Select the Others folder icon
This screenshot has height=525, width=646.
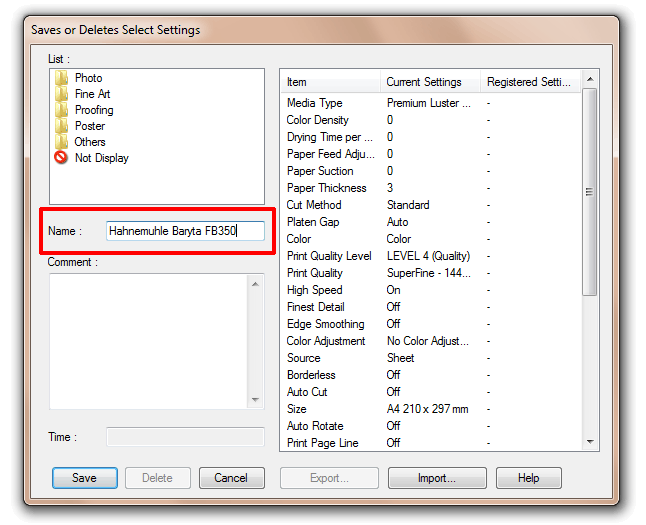(x=61, y=142)
